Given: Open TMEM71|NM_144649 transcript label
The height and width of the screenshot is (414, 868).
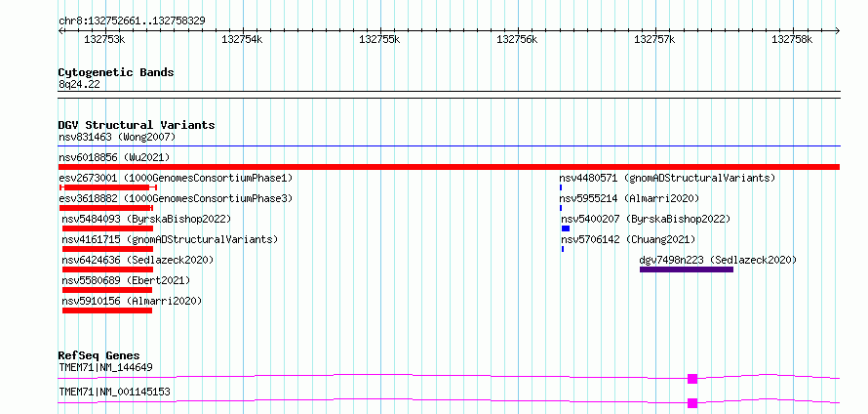Looking at the screenshot, I should [105, 367].
